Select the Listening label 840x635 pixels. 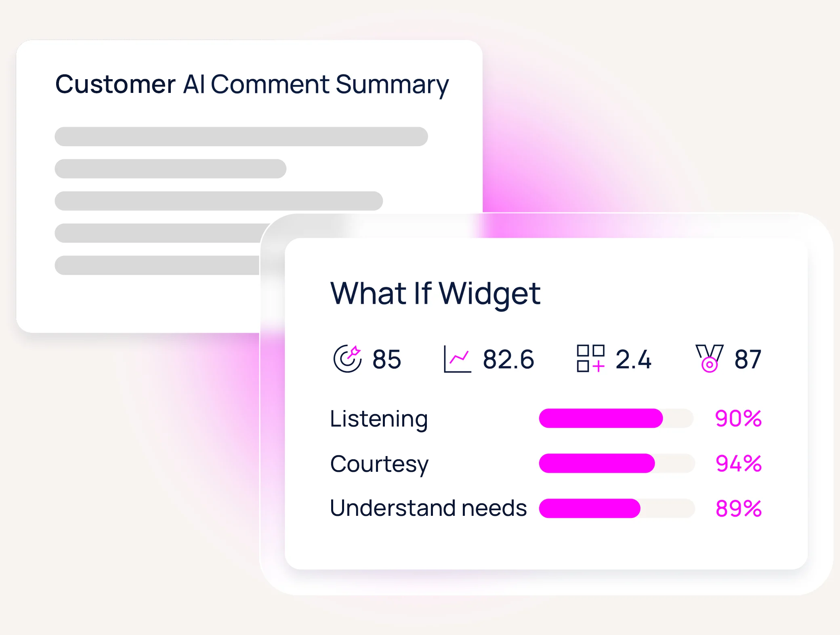pyautogui.click(x=379, y=419)
